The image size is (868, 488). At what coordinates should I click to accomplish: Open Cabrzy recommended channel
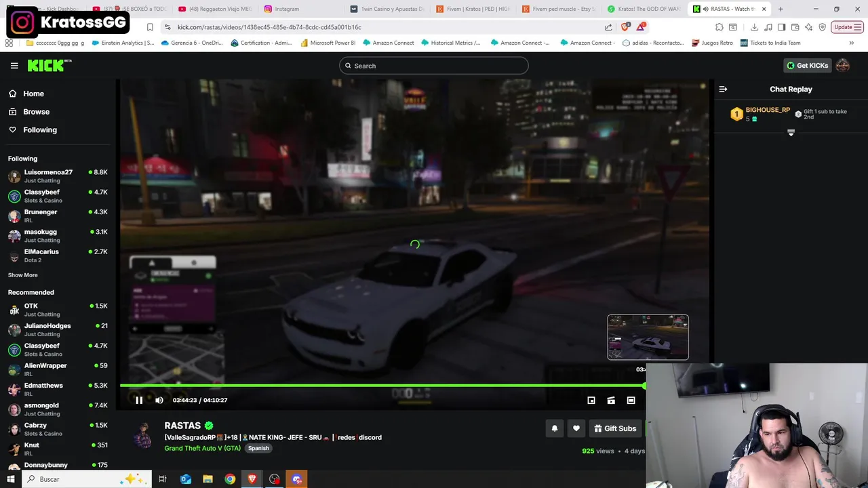coord(58,429)
